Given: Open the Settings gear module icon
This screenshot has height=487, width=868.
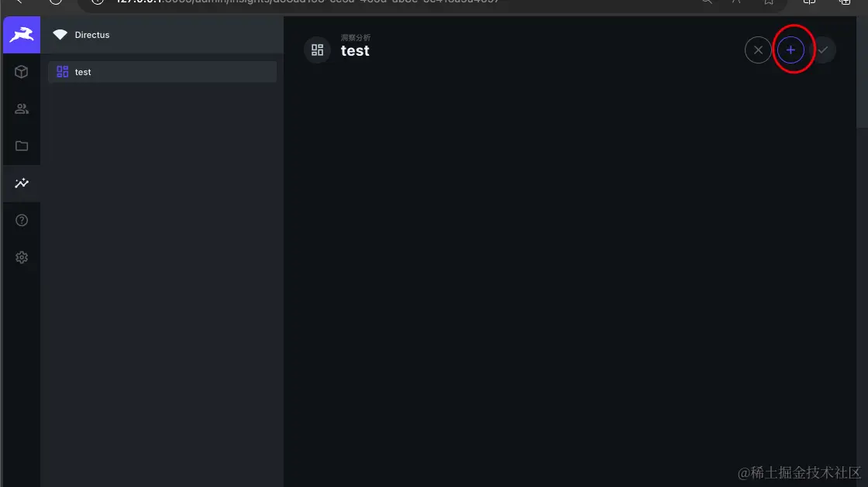Looking at the screenshot, I should pos(22,257).
